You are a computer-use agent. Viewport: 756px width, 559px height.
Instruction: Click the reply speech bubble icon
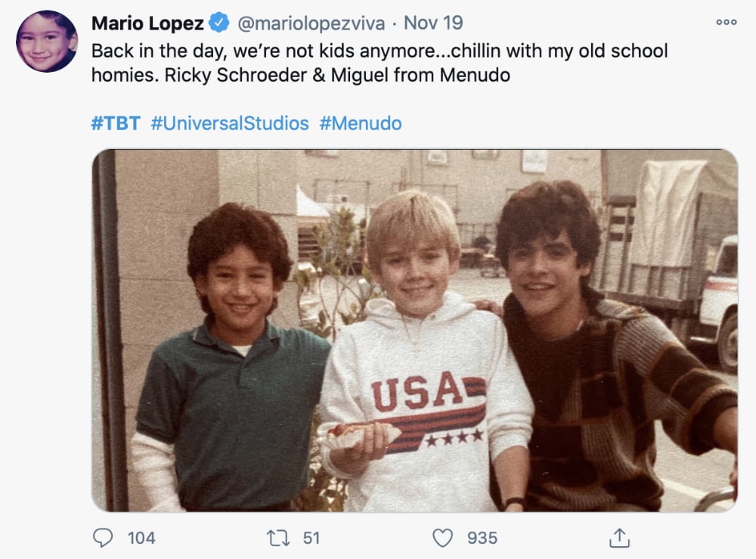(x=103, y=538)
